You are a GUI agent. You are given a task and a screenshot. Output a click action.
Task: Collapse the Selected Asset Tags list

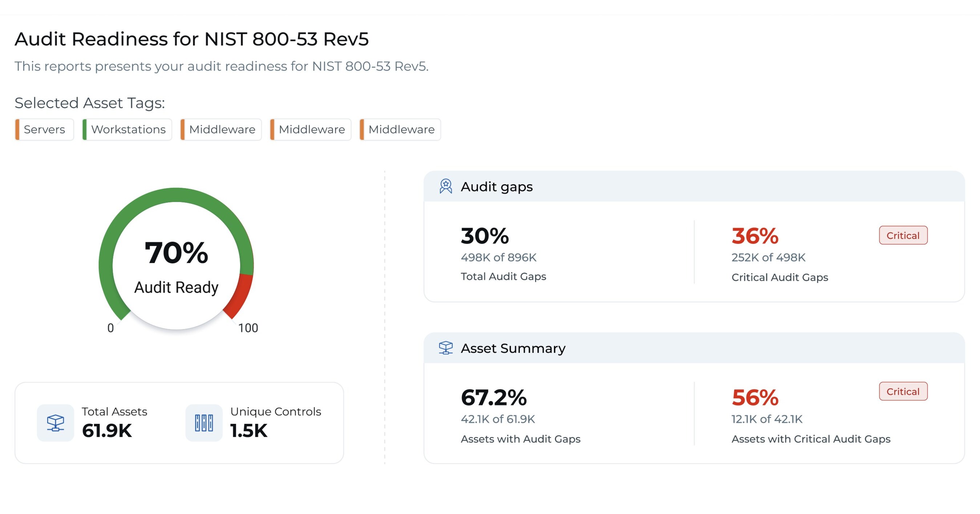coord(89,103)
